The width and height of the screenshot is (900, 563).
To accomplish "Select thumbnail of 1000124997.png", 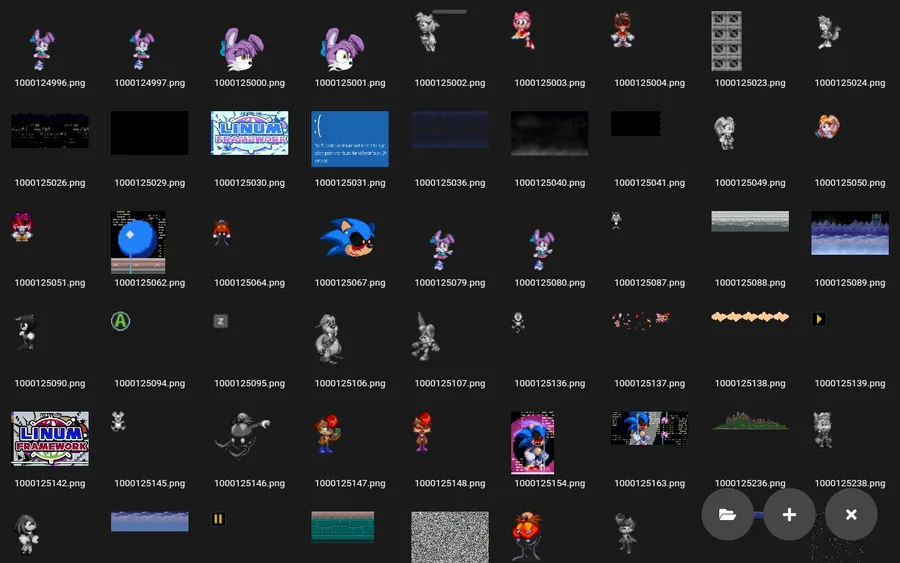I will tap(142, 49).
